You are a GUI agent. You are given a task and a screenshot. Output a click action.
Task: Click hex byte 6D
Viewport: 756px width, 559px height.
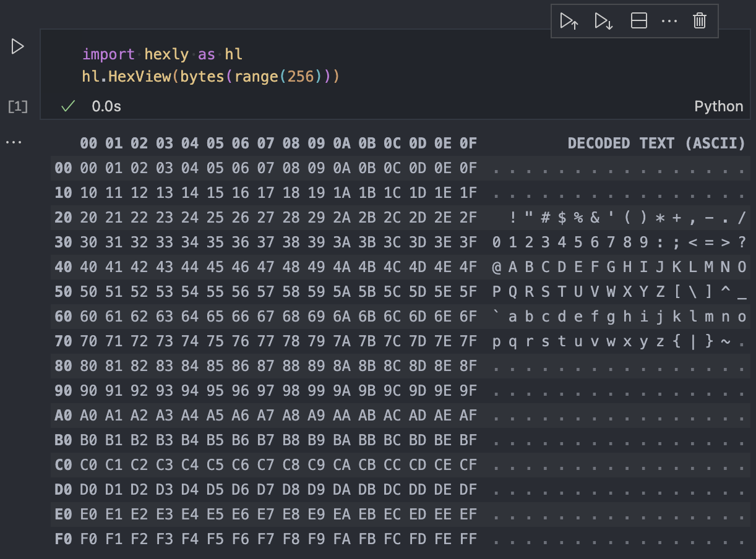pos(418,317)
